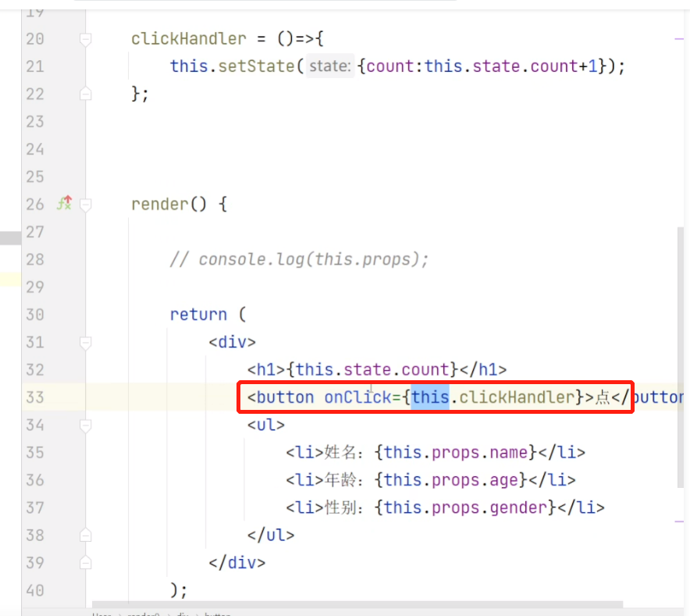Click the render() method name on line 26

pyautogui.click(x=160, y=205)
